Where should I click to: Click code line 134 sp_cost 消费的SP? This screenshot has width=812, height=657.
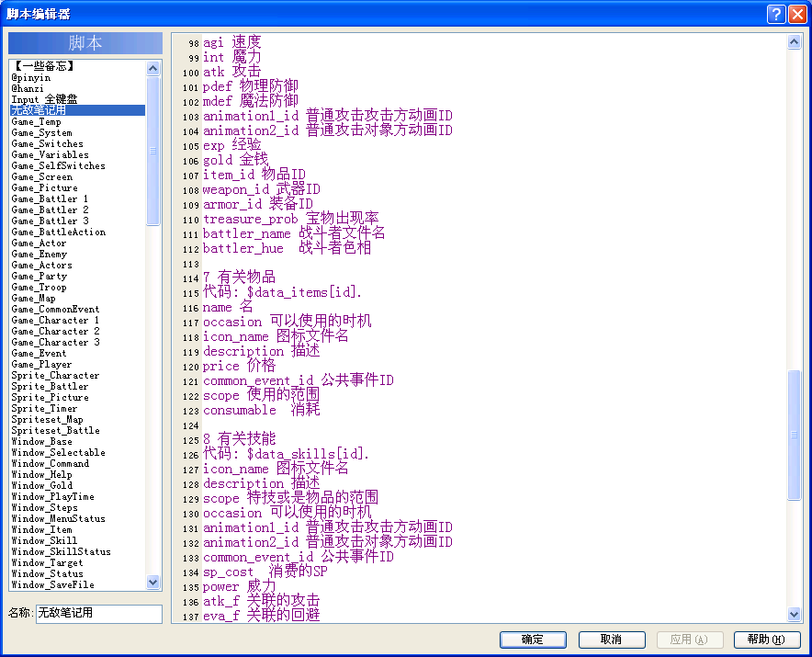pos(265,572)
